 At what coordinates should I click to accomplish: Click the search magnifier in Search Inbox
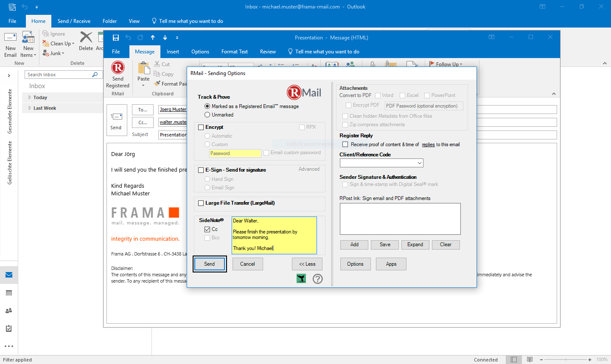(95, 75)
